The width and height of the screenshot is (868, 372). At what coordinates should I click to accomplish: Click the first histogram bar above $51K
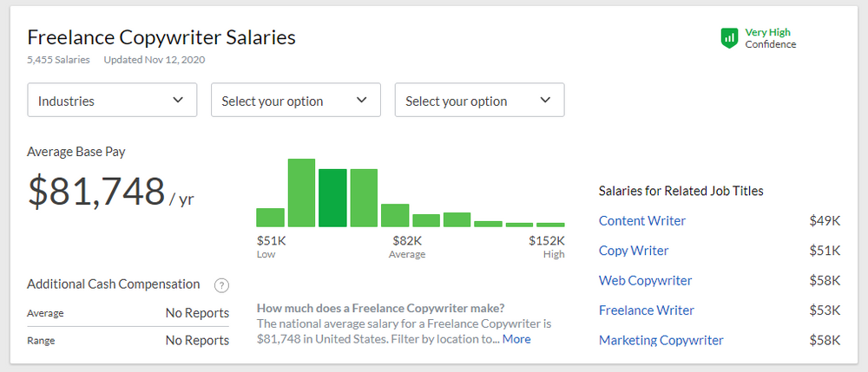click(271, 217)
